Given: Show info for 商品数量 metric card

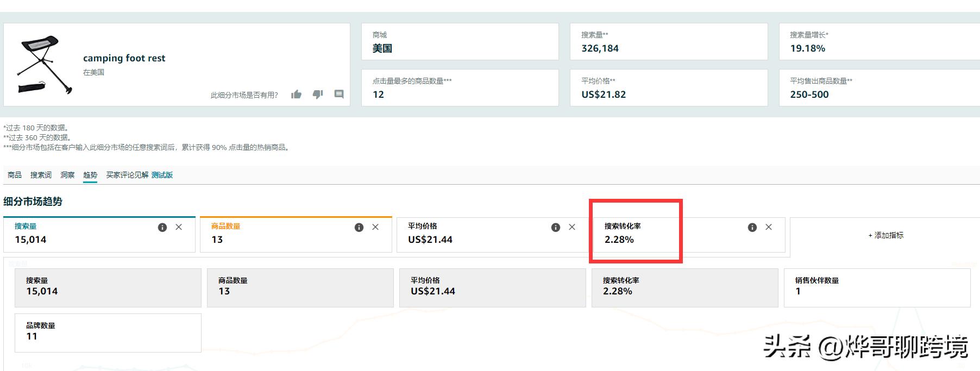Looking at the screenshot, I should tap(359, 228).
